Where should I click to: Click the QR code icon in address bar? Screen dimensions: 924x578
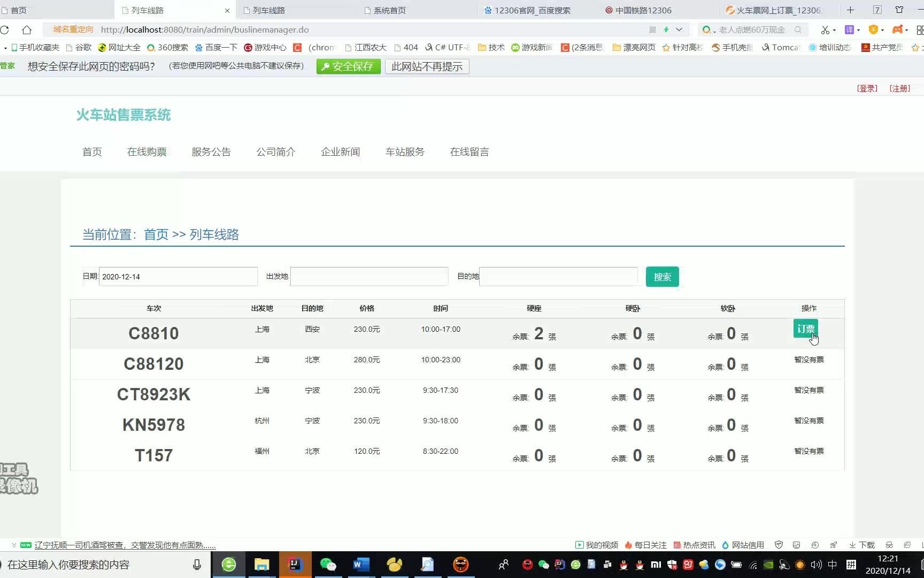652,30
